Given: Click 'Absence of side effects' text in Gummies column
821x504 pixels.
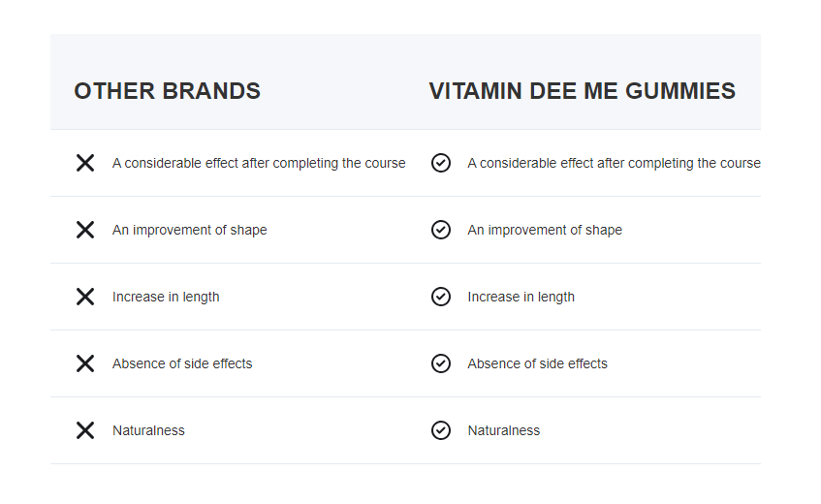Looking at the screenshot, I should click(x=537, y=363).
